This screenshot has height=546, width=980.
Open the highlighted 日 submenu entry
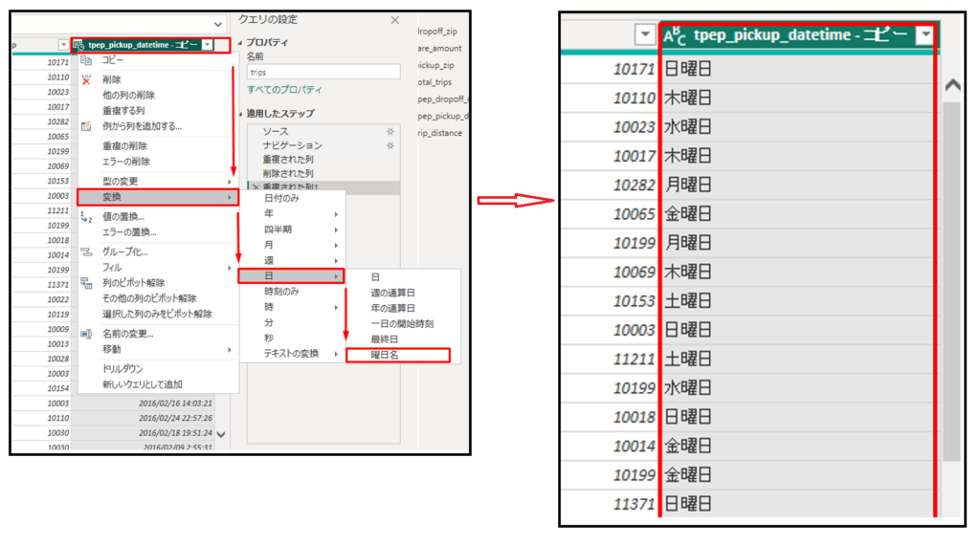[291, 276]
